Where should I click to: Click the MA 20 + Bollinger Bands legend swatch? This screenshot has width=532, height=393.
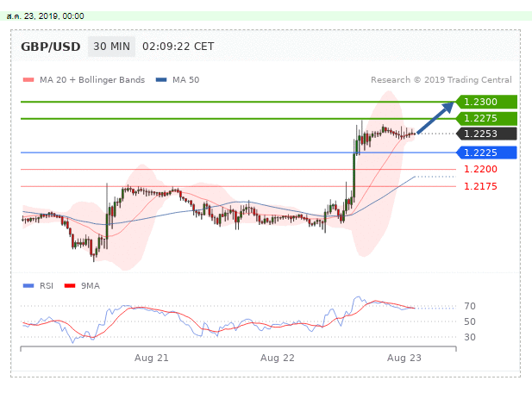coord(28,80)
